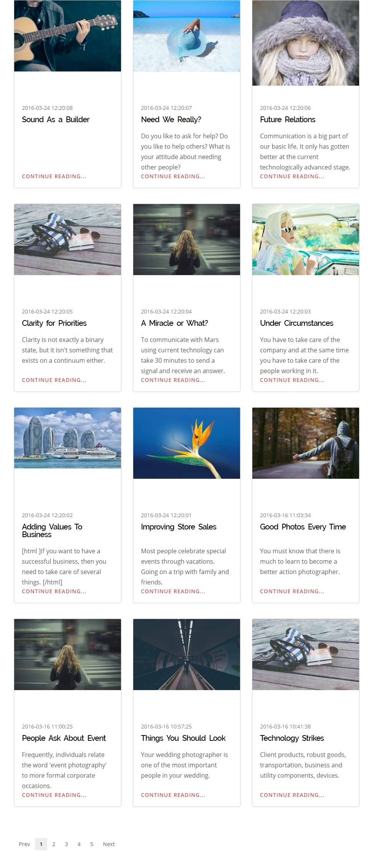Click the blue beach hat thumbnail
This screenshot has width=381, height=868.
187,36
